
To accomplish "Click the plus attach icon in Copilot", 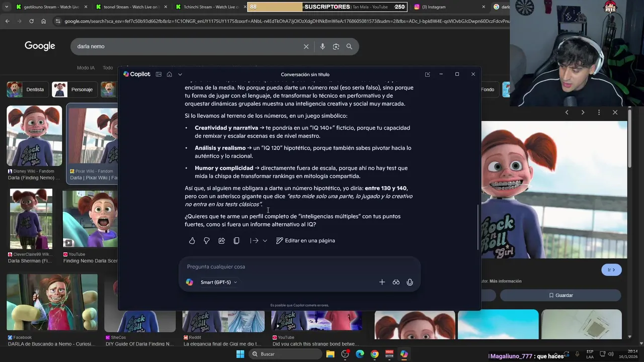I will coord(382,283).
